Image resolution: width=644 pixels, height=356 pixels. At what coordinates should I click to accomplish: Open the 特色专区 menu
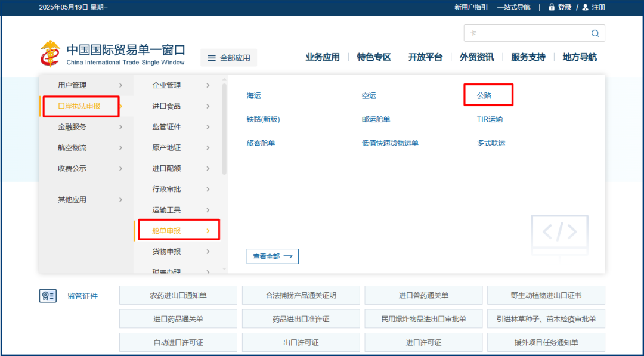click(374, 57)
